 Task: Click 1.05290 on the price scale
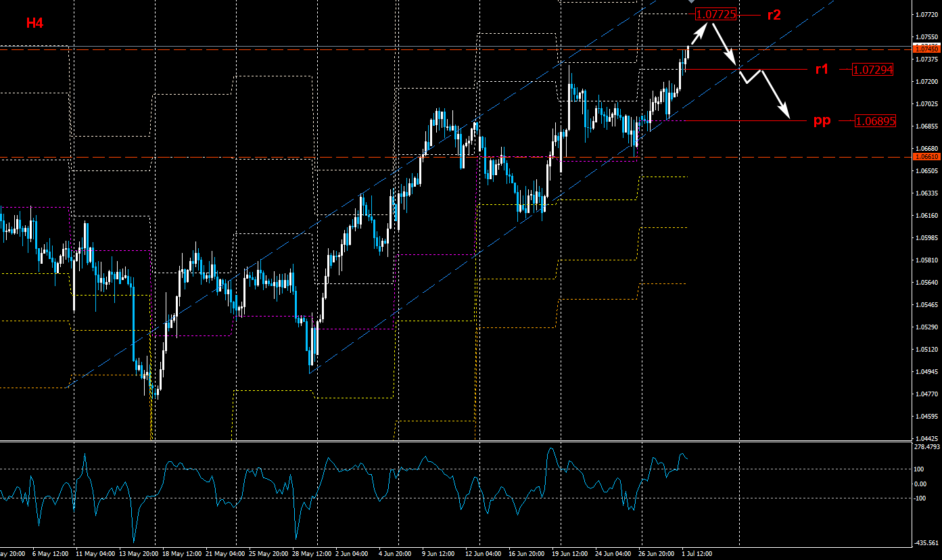click(926, 327)
